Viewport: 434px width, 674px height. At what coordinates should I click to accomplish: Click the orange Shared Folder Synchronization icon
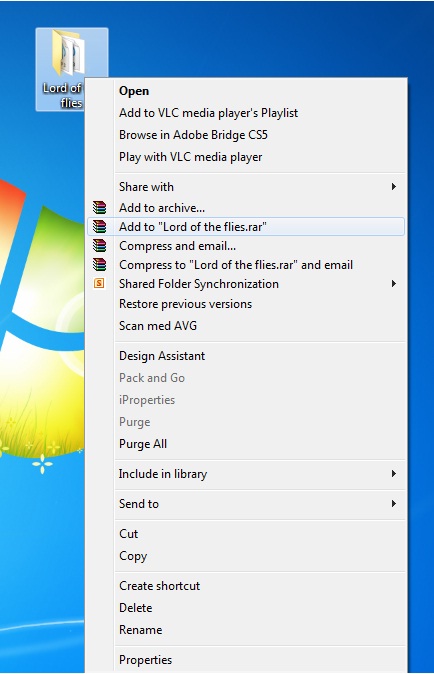(99, 283)
